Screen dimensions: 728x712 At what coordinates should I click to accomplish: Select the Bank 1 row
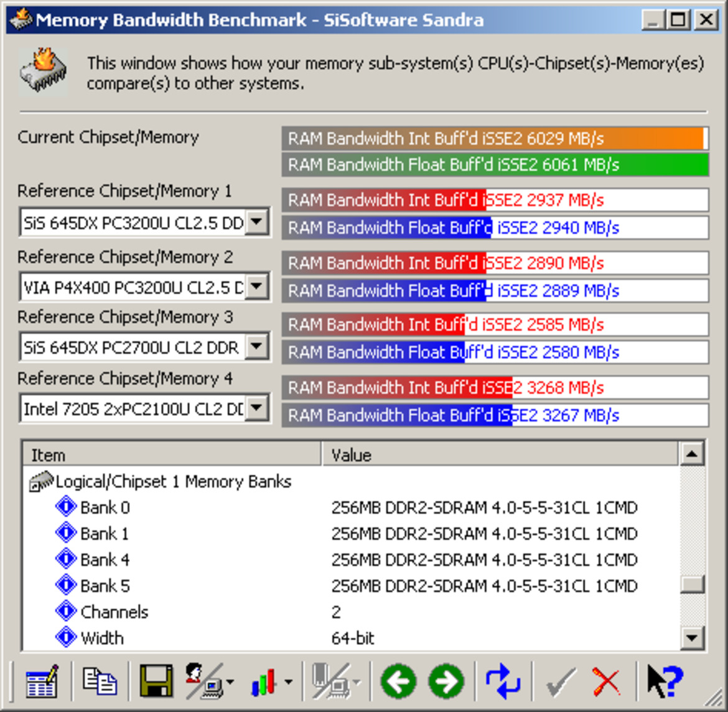coord(351,534)
